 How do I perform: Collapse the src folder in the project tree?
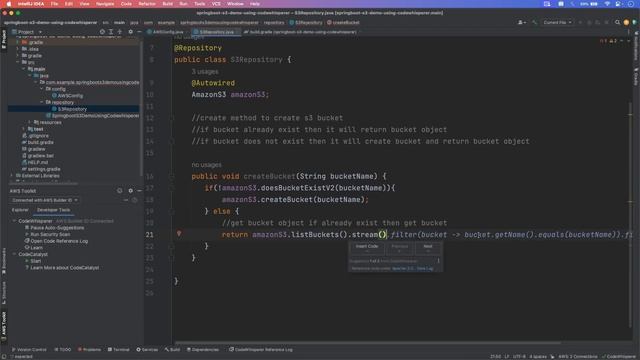[x=18, y=62]
